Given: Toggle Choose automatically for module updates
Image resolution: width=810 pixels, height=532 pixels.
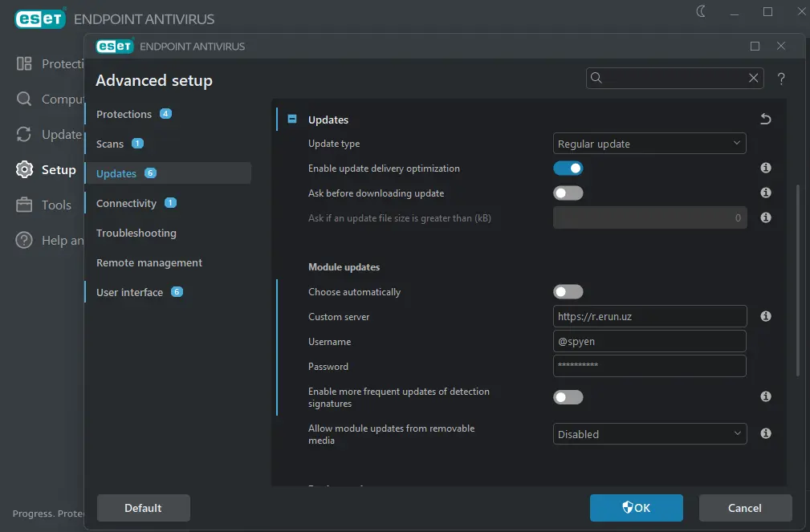Looking at the screenshot, I should [x=568, y=292].
